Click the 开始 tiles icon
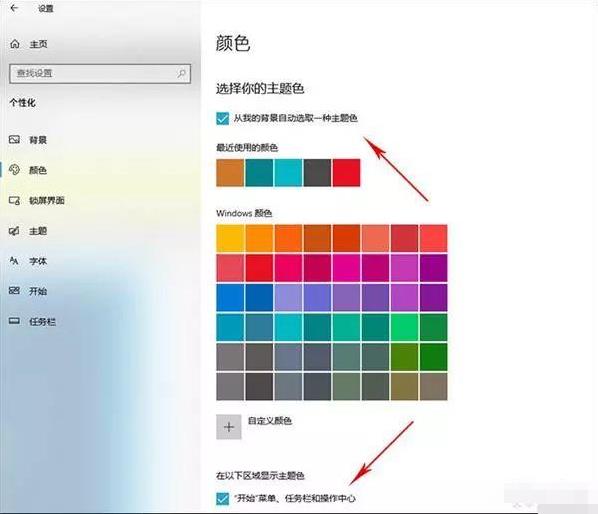The image size is (598, 514). pyautogui.click(x=14, y=291)
